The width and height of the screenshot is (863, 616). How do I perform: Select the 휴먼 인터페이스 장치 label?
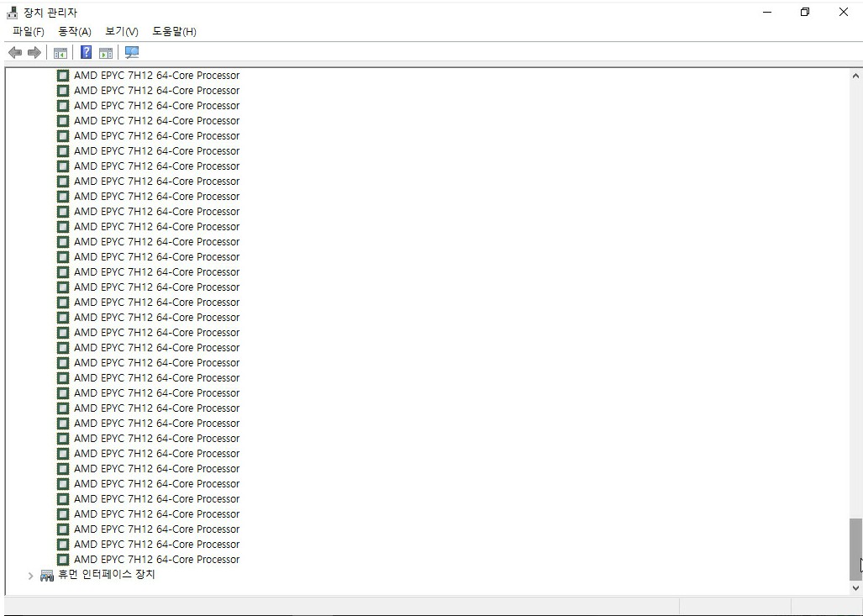pos(107,574)
